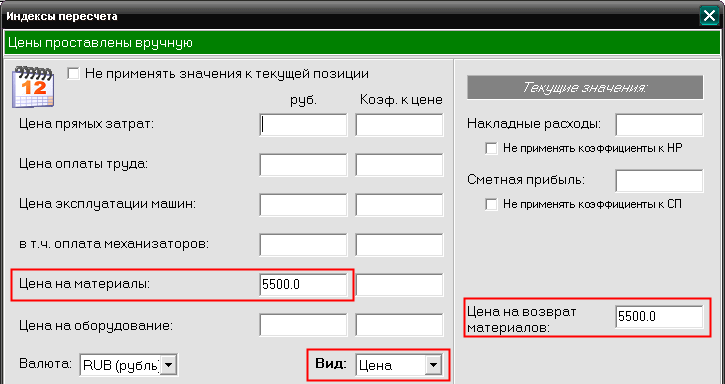Focus the оплата механизаторов коэффициент field
The width and height of the screenshot is (725, 384).
point(399,244)
